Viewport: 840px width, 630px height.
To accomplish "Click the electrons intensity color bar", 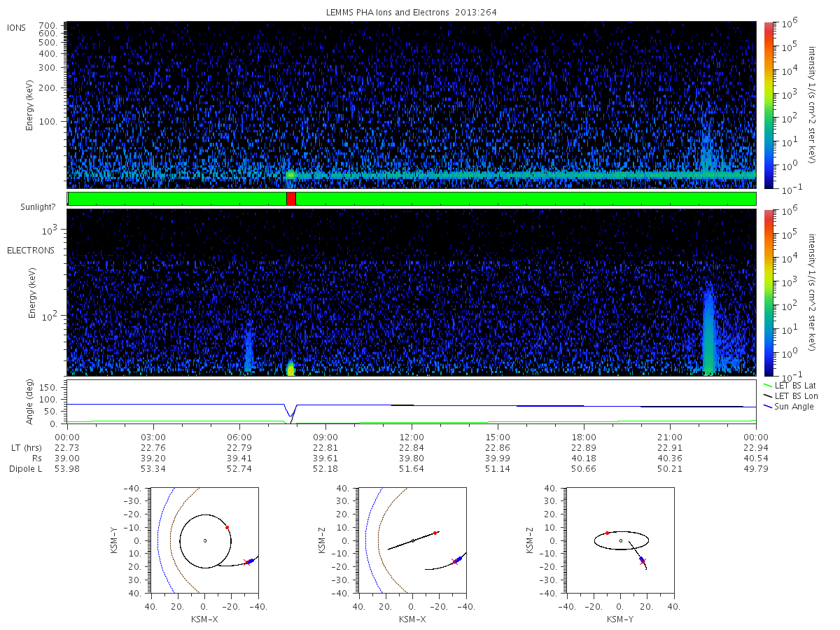I will pos(768,292).
